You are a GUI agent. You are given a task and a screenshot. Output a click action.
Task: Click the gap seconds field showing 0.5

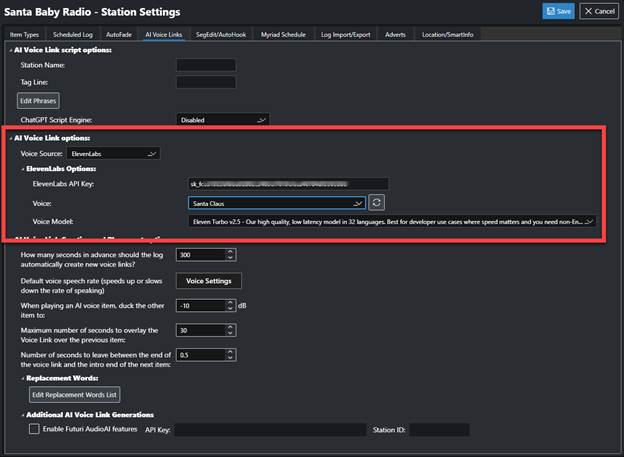click(201, 355)
